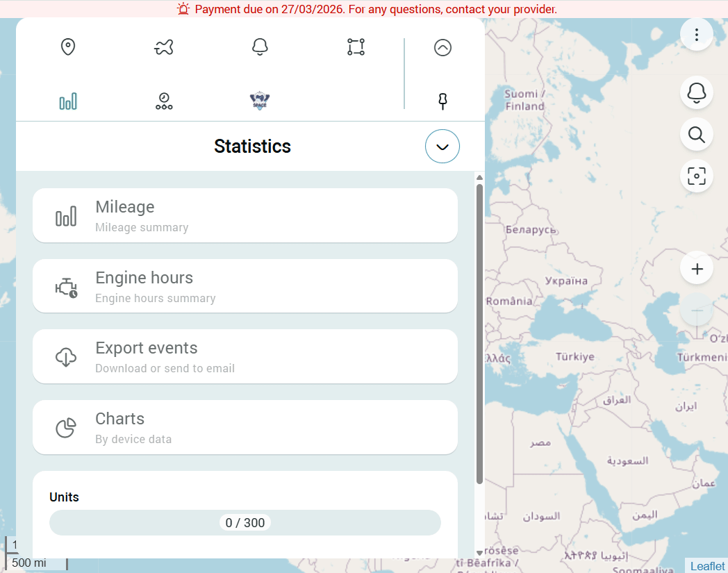This screenshot has width=728, height=573.
Task: Open the clock with nodes icon tab
Action: click(164, 102)
